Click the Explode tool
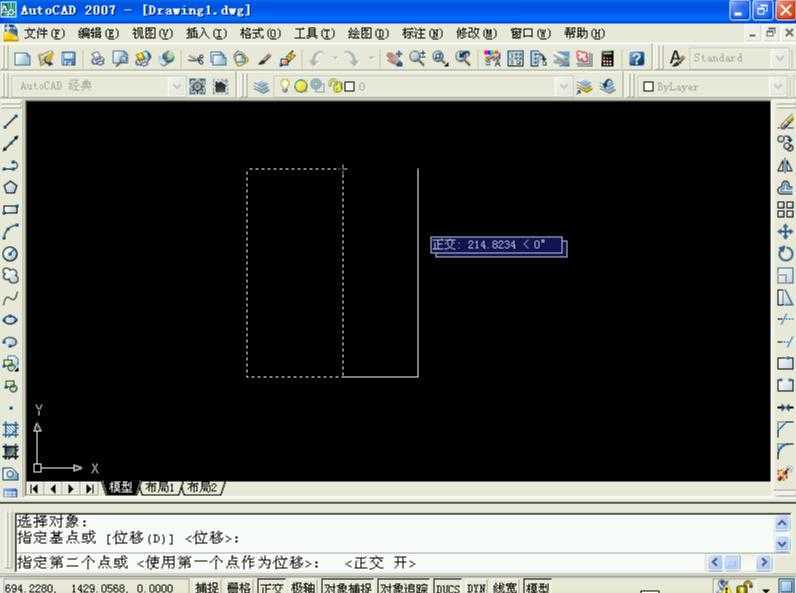796x593 pixels. tap(785, 474)
